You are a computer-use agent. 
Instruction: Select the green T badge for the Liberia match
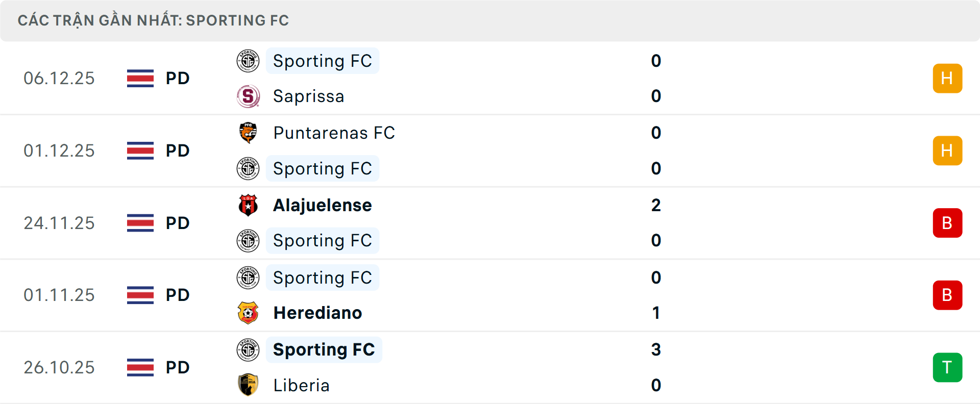pyautogui.click(x=947, y=367)
